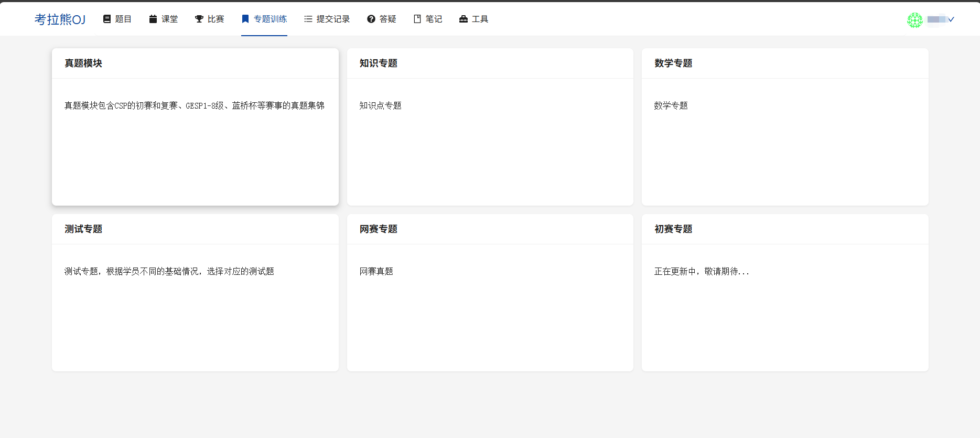Go to the 考拉熊OJ home logo
The width and height of the screenshot is (980, 438).
[x=60, y=19]
